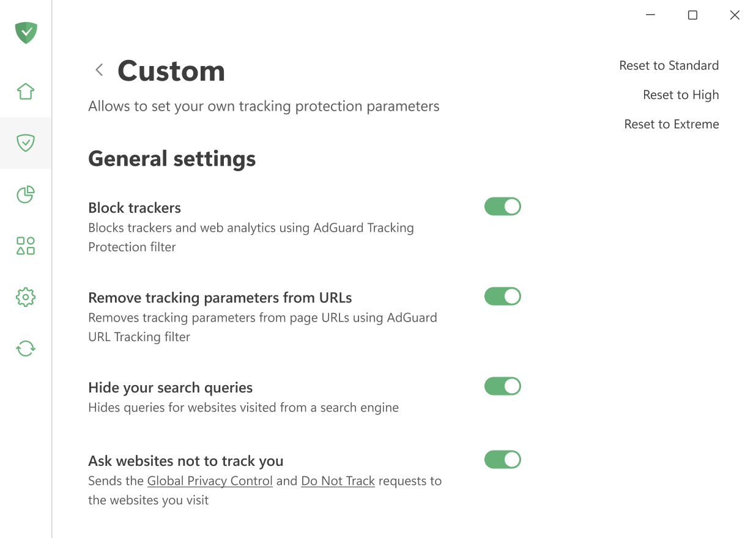Image resolution: width=756 pixels, height=538 pixels.
Task: Open the Extensions section in the sidebar
Action: coord(26,246)
